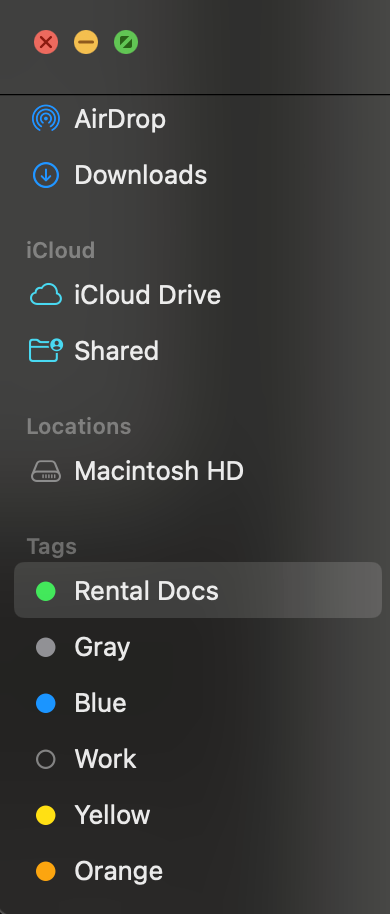Click the Macintosh HD drive icon
This screenshot has width=390, height=914.
coord(45,471)
